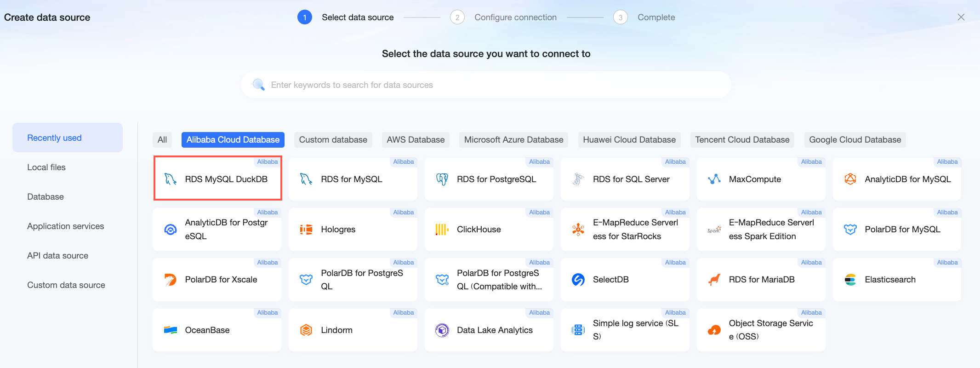Screen dimensions: 980x368
Task: Choose the RDS MySQL DuckDB label
Action: click(226, 179)
